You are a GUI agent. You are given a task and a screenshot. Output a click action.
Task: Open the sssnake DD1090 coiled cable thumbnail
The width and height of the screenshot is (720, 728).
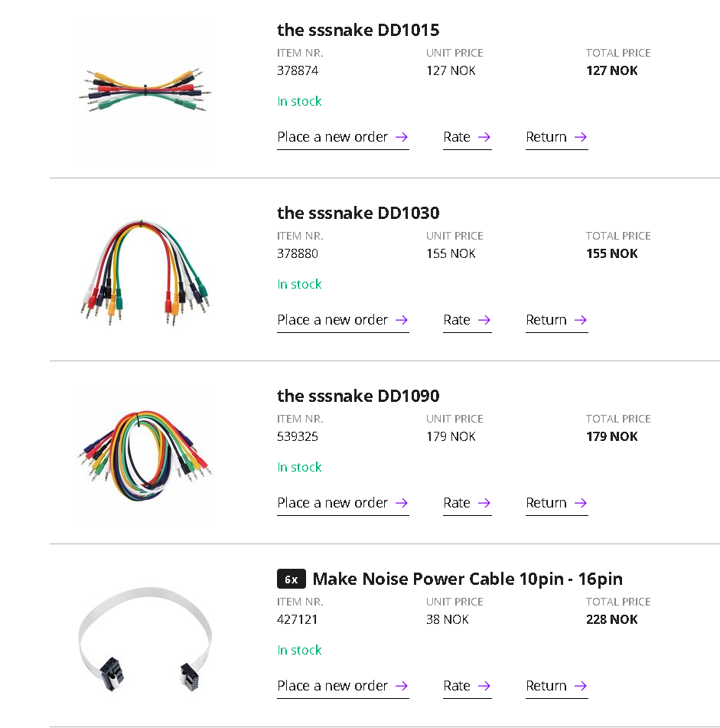(145, 452)
